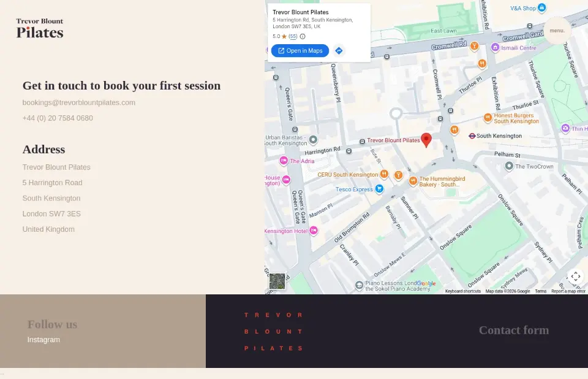Screen dimensions: 588x379
Task: Click the 'Follow us' heading
Action: [53, 324]
